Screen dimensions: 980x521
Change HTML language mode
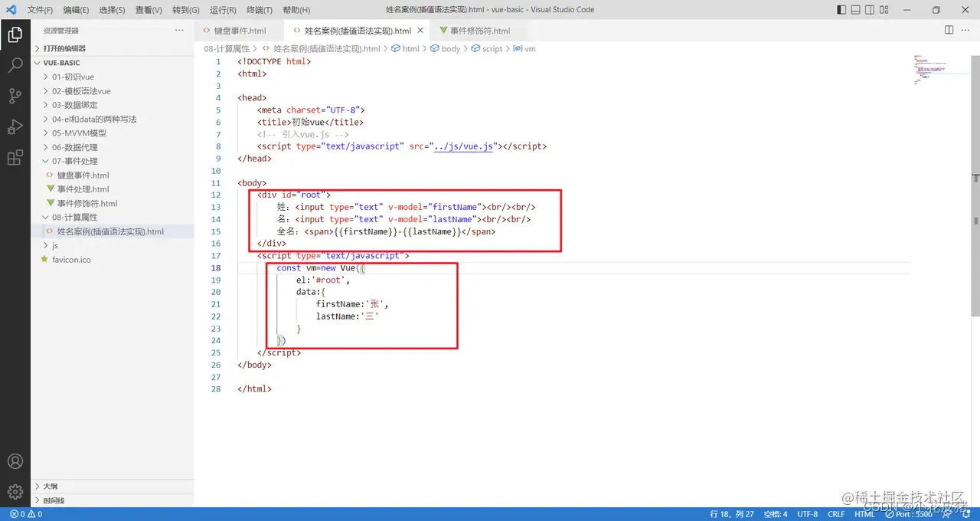[x=864, y=514]
